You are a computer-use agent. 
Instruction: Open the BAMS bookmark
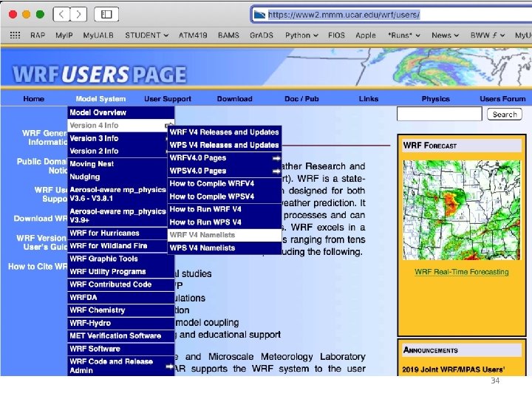coord(228,35)
